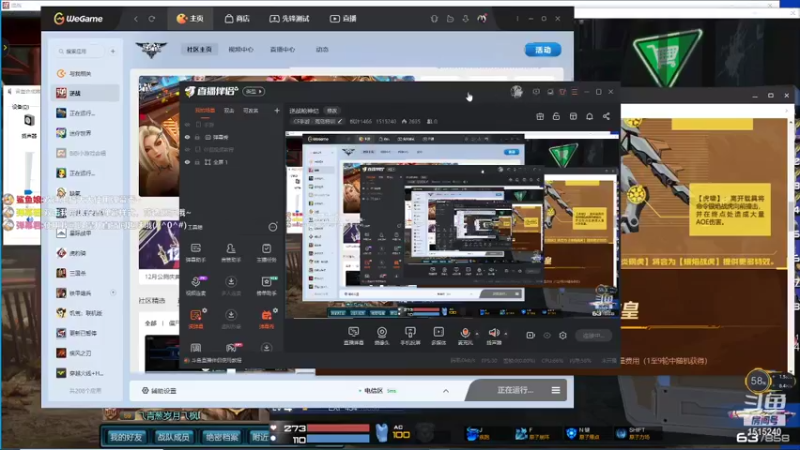
Task: Open 主播任务 tool
Action: (x=266, y=253)
